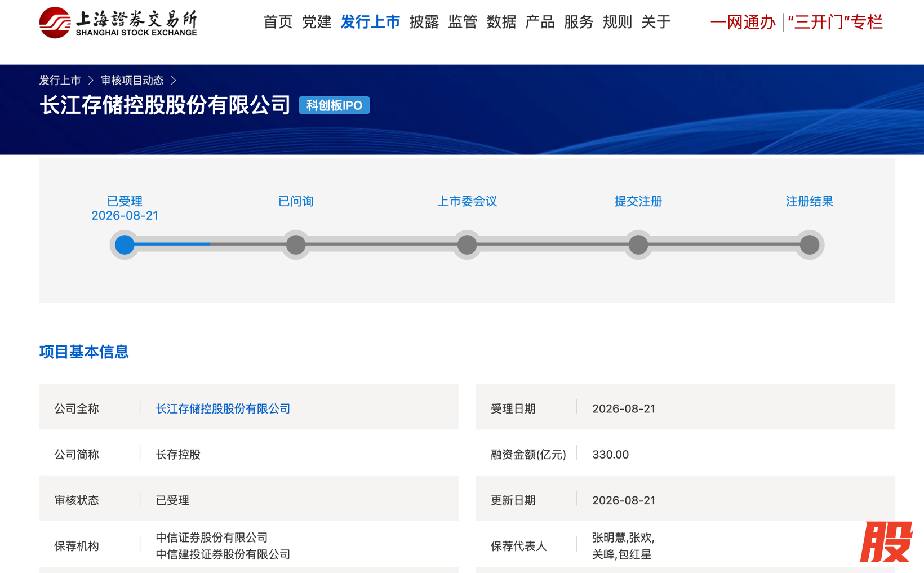Click the 更新日期 field label
The width and height of the screenshot is (924, 573).
point(513,500)
